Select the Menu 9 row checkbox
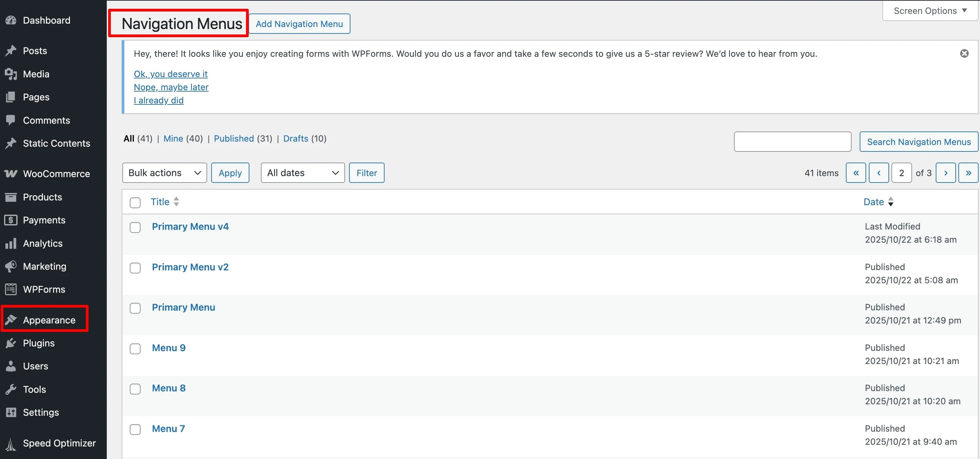 click(x=135, y=348)
